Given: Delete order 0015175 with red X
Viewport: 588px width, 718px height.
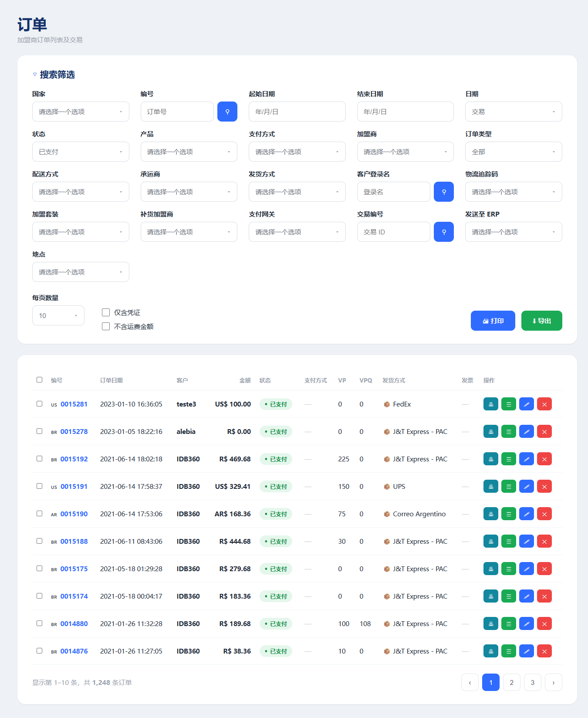Looking at the screenshot, I should [544, 569].
